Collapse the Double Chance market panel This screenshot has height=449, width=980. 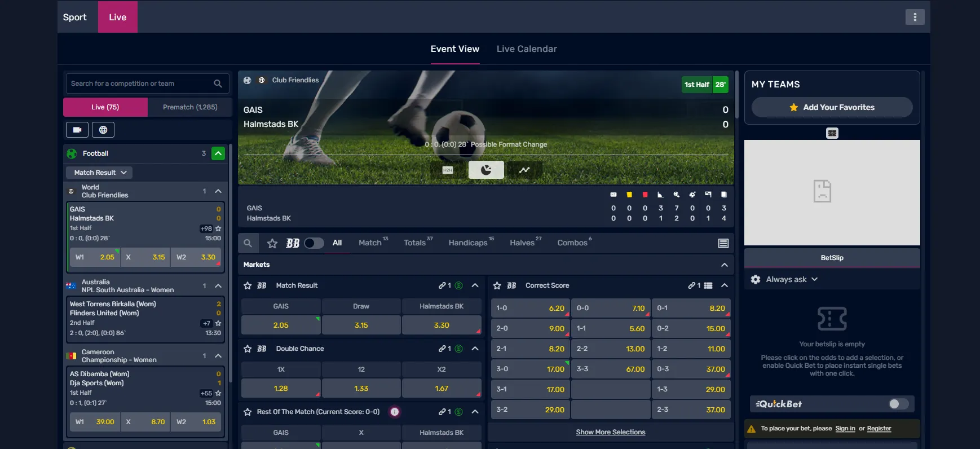click(x=475, y=349)
